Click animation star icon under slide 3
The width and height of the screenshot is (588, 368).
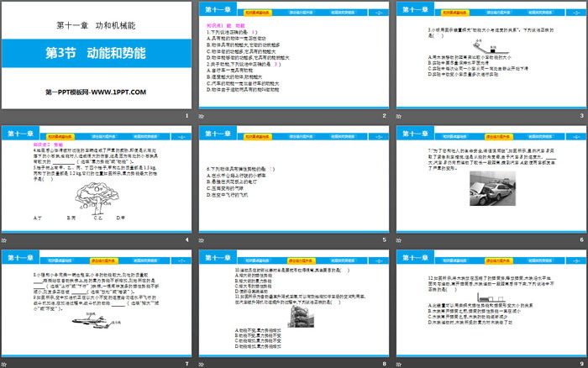399,116
